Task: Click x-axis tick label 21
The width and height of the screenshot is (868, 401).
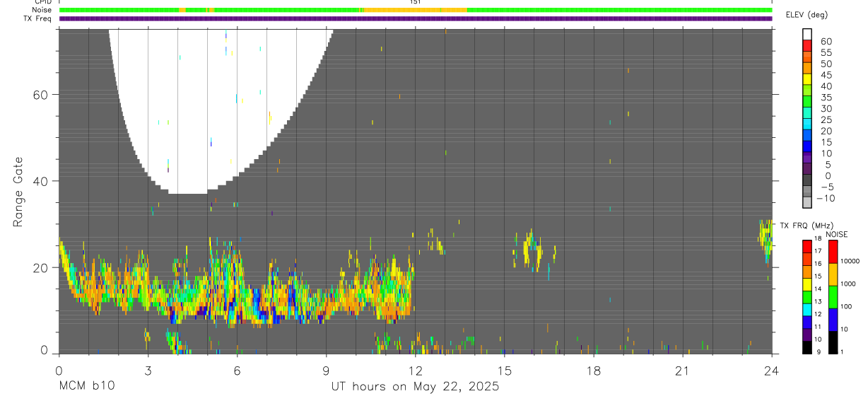Action: pos(682,370)
